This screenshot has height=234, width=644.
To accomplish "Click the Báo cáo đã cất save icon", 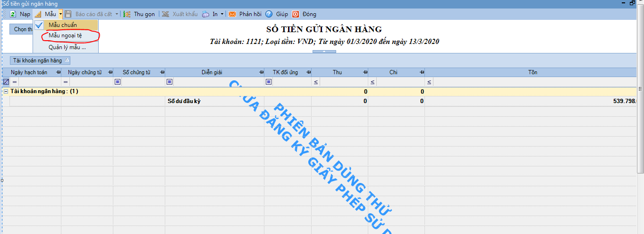I will [x=68, y=14].
